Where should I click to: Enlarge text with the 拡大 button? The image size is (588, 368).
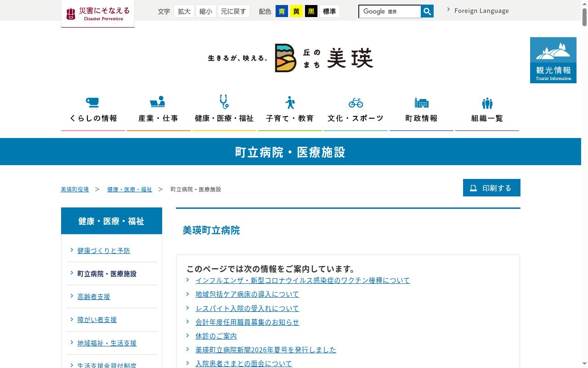184,11
